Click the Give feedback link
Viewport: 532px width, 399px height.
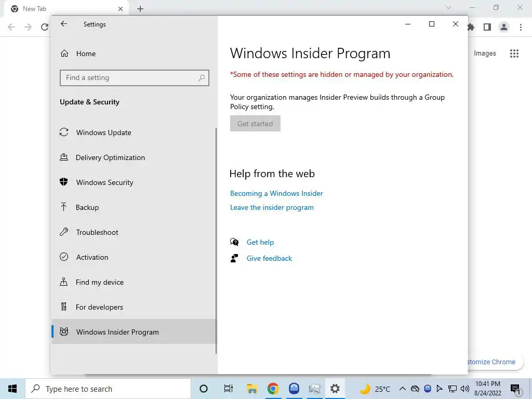(269, 258)
